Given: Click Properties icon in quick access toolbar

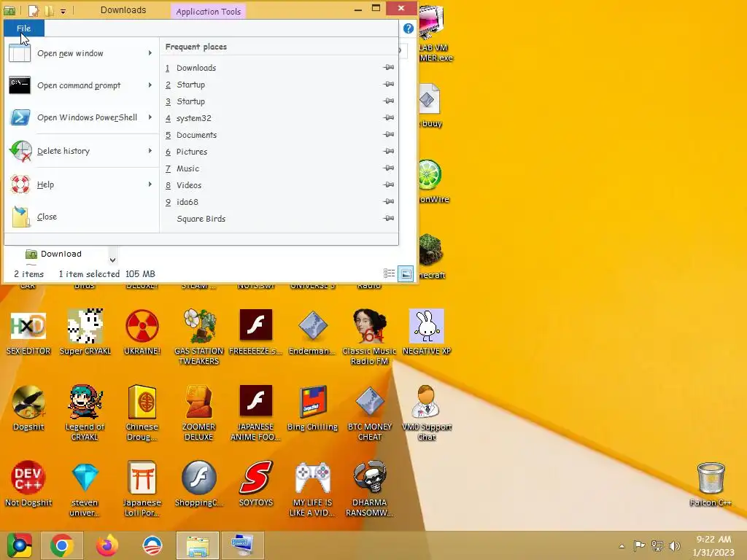Looking at the screenshot, I should 34,10.
